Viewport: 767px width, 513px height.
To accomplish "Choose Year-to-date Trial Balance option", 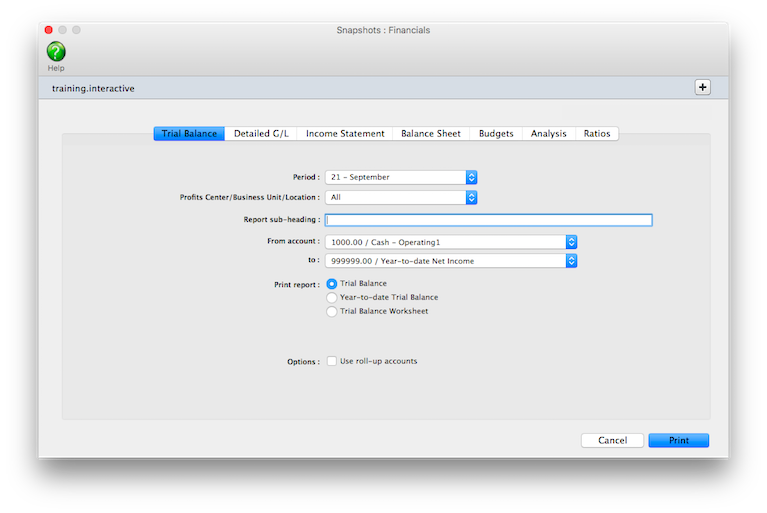I will coord(332,298).
